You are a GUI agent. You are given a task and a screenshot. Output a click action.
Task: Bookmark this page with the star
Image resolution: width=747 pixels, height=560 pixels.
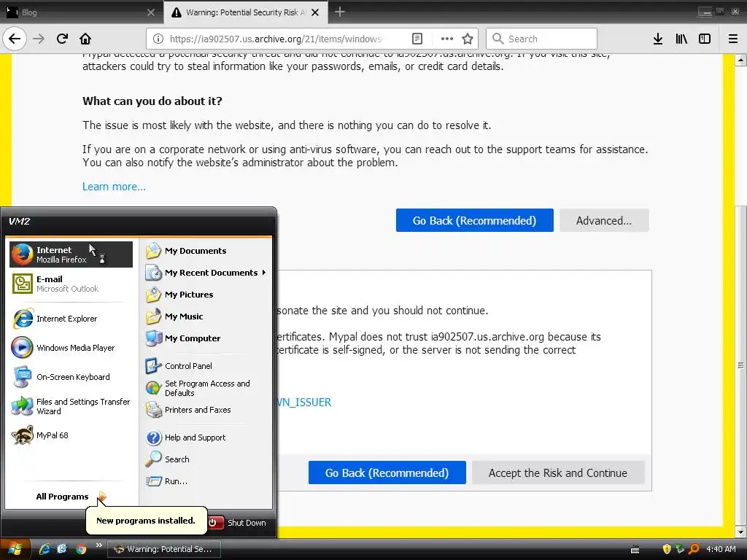coord(468,39)
